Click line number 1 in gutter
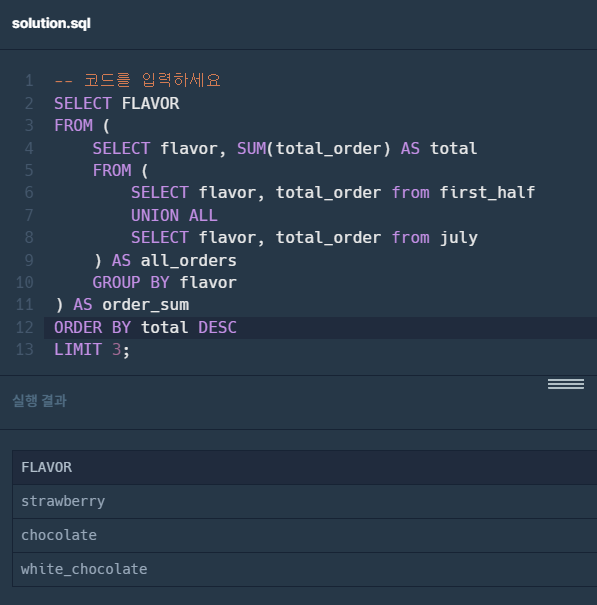The width and height of the screenshot is (597, 605). [x=29, y=81]
